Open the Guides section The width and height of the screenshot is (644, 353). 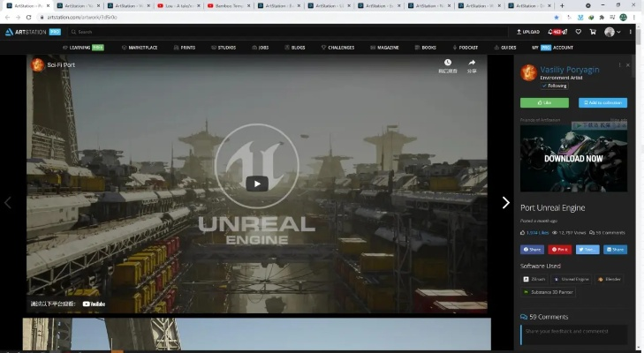click(505, 47)
